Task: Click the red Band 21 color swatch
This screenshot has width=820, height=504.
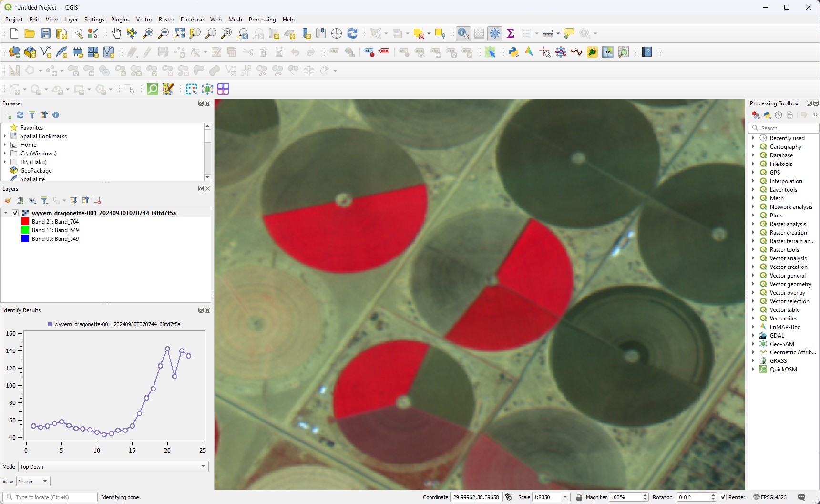Action: (x=25, y=222)
